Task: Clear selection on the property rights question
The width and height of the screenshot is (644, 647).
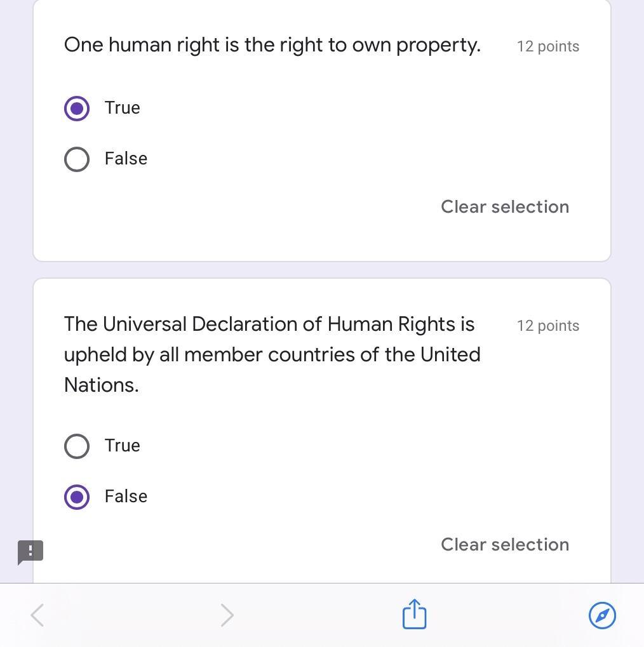Action: pyautogui.click(x=505, y=207)
